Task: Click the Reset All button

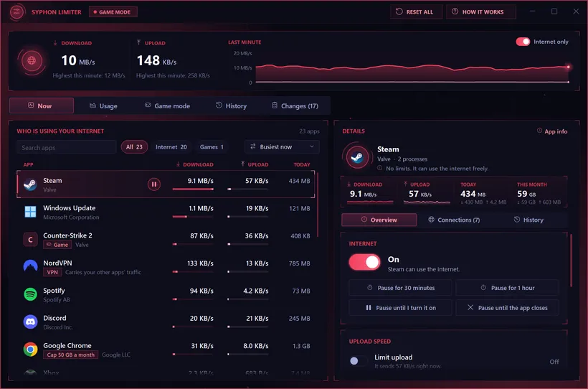Action: (414, 12)
